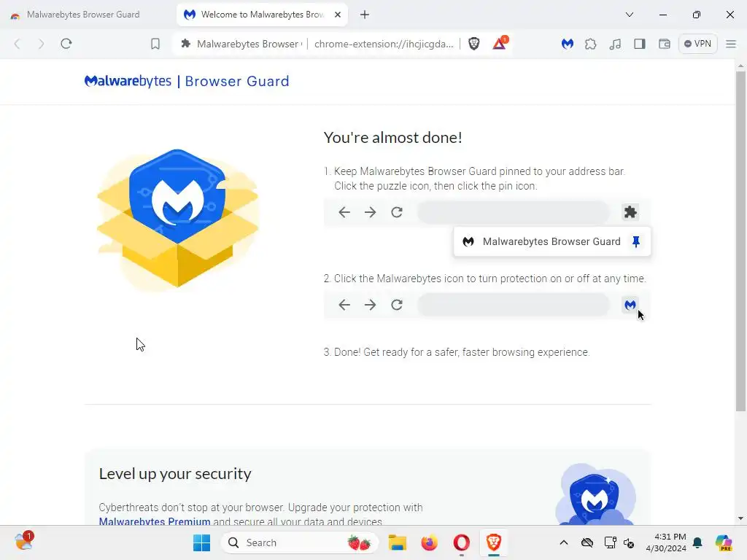Close the Welcome to Malwarebytes tab

coord(337,15)
